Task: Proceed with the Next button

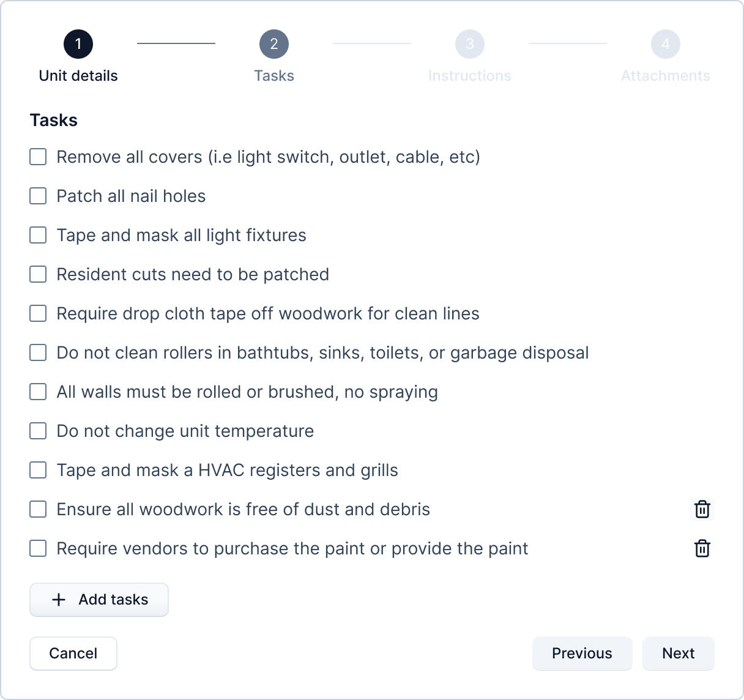Action: 678,653
